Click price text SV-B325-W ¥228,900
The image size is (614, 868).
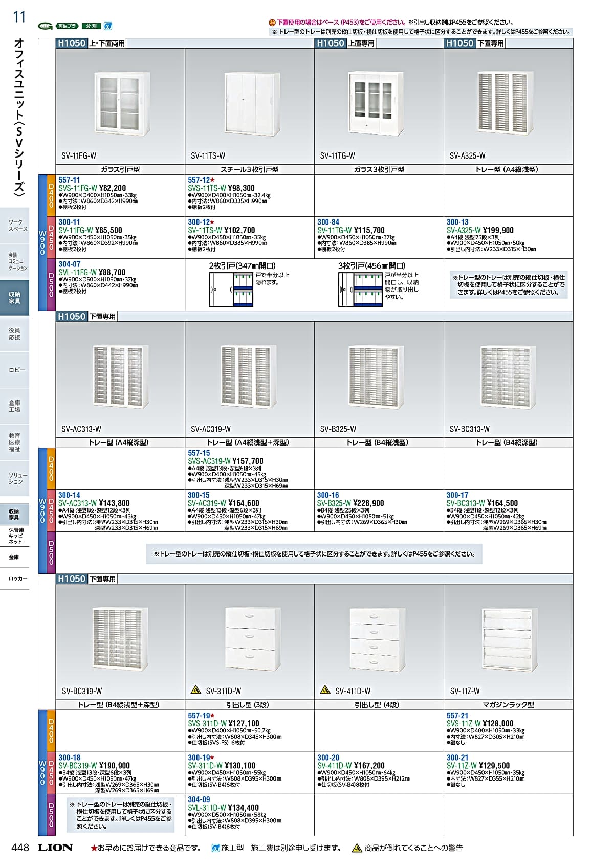(x=350, y=503)
